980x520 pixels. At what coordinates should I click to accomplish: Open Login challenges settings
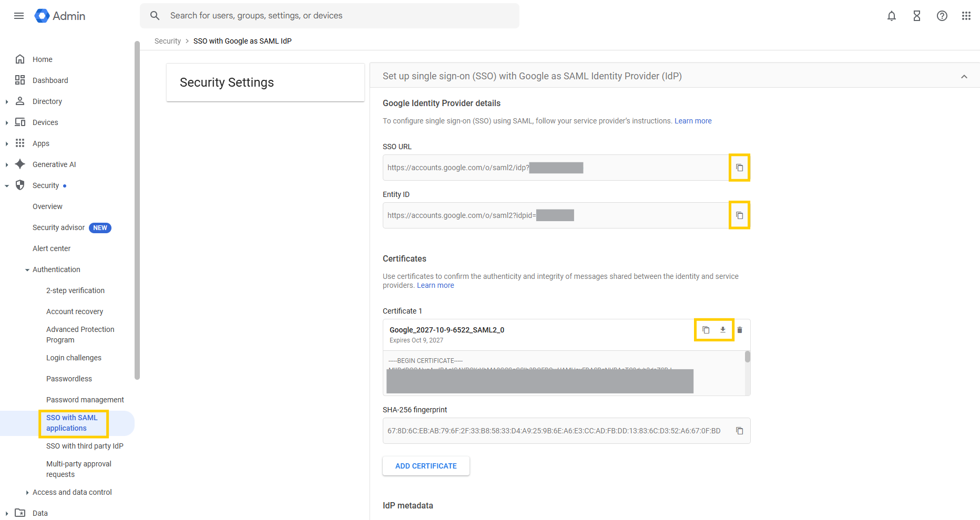74,358
